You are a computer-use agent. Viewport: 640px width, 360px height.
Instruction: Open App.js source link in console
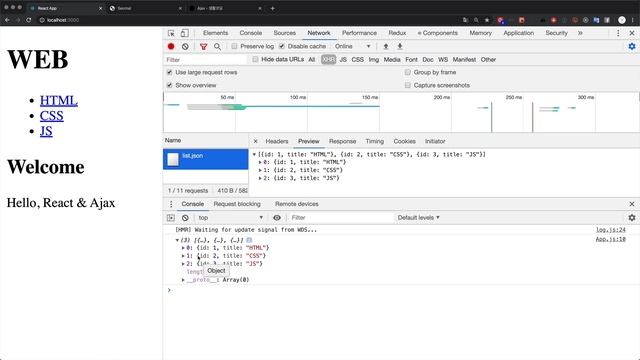611,240
